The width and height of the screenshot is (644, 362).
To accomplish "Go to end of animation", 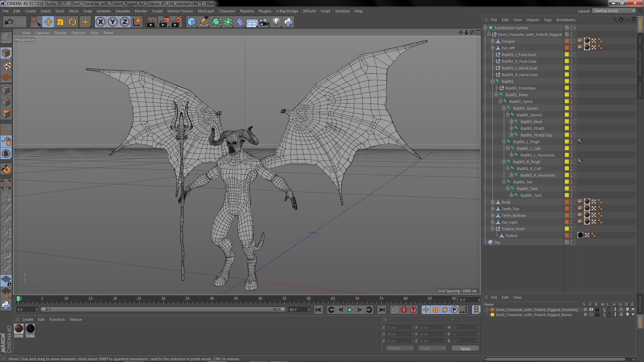I will 381,310.
